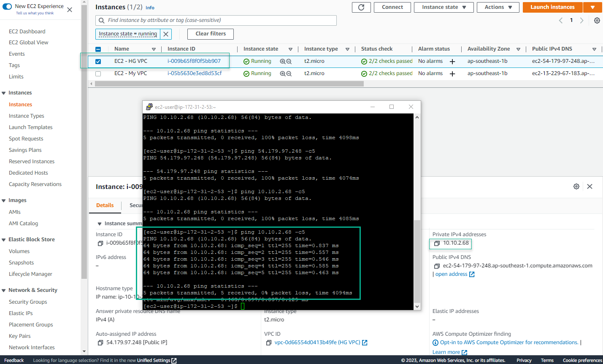The width and height of the screenshot is (603, 364).
Task: Open the vpc-0d66554d0413b49fe (HG VPC) link
Action: [x=317, y=342]
